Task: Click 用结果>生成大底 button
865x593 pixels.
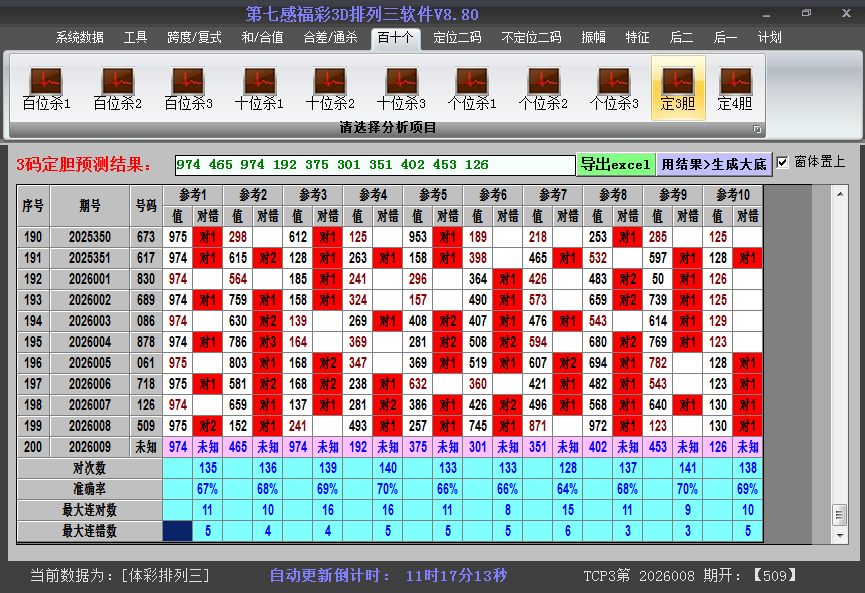Action: 714,164
